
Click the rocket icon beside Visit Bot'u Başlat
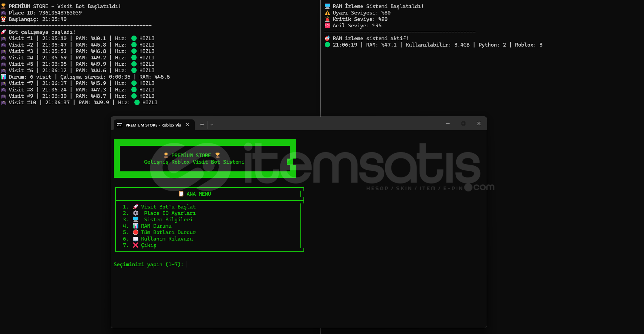(x=136, y=207)
